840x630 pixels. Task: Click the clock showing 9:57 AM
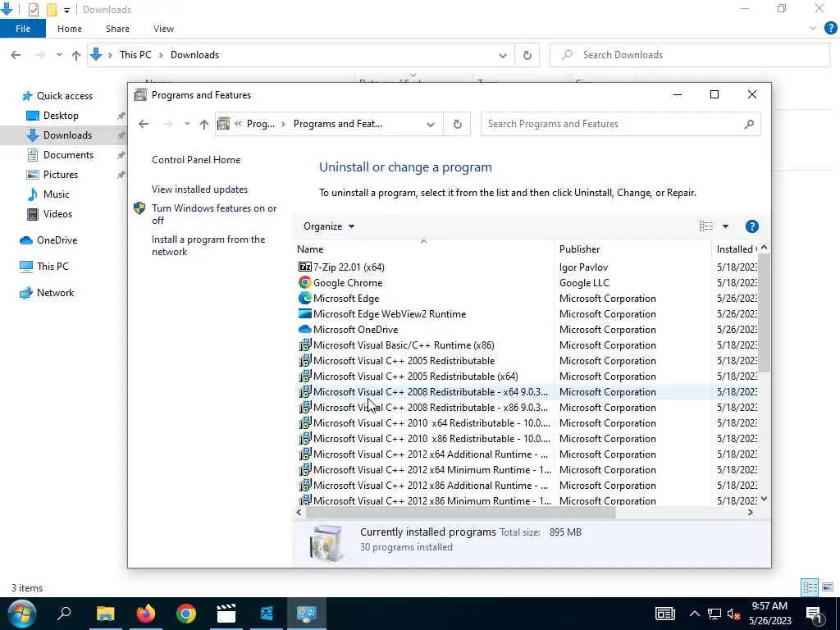point(769,606)
